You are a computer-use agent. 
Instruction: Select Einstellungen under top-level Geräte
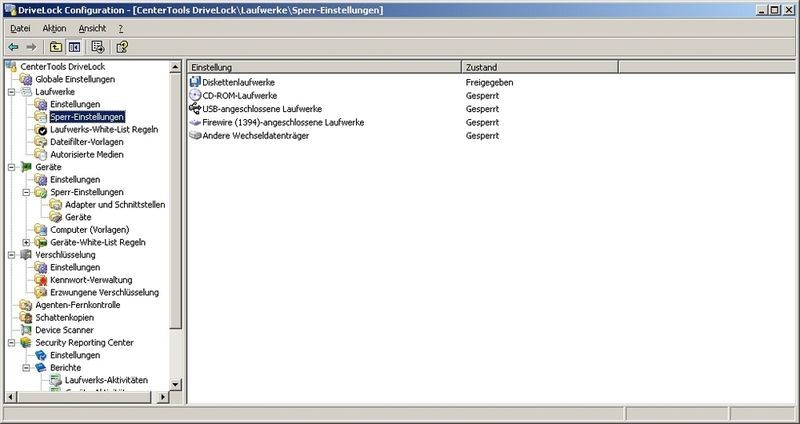[75, 180]
